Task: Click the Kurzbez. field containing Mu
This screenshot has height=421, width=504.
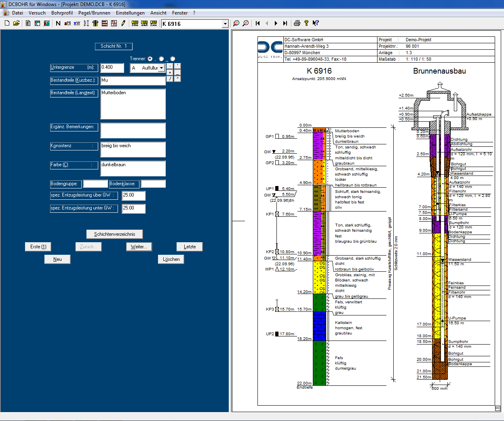Action: coord(133,80)
